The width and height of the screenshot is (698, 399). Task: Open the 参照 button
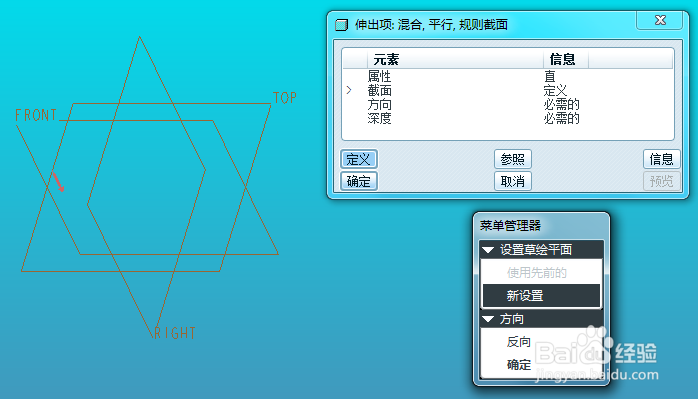pos(513,159)
